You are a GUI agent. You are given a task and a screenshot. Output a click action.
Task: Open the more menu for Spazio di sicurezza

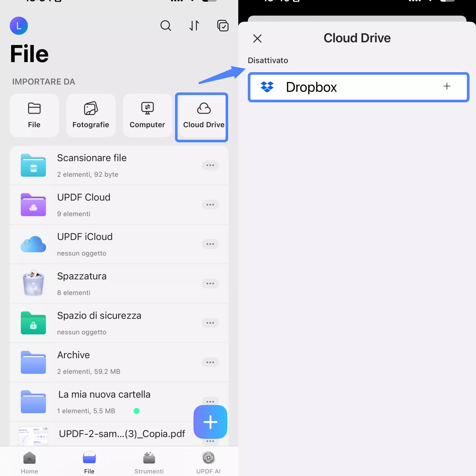click(x=210, y=323)
